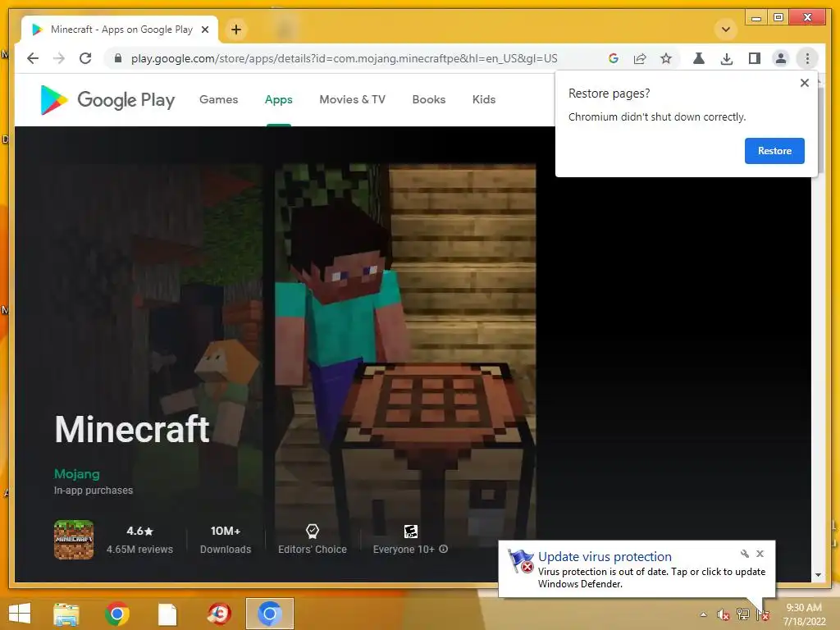This screenshot has width=840, height=630.
Task: Click the Google icon in address bar
Action: (614, 58)
